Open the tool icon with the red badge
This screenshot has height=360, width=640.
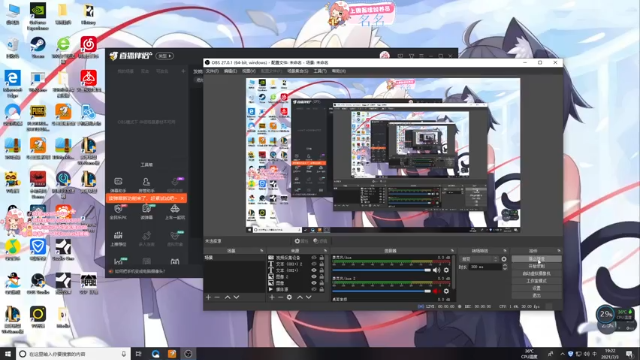tap(118, 209)
